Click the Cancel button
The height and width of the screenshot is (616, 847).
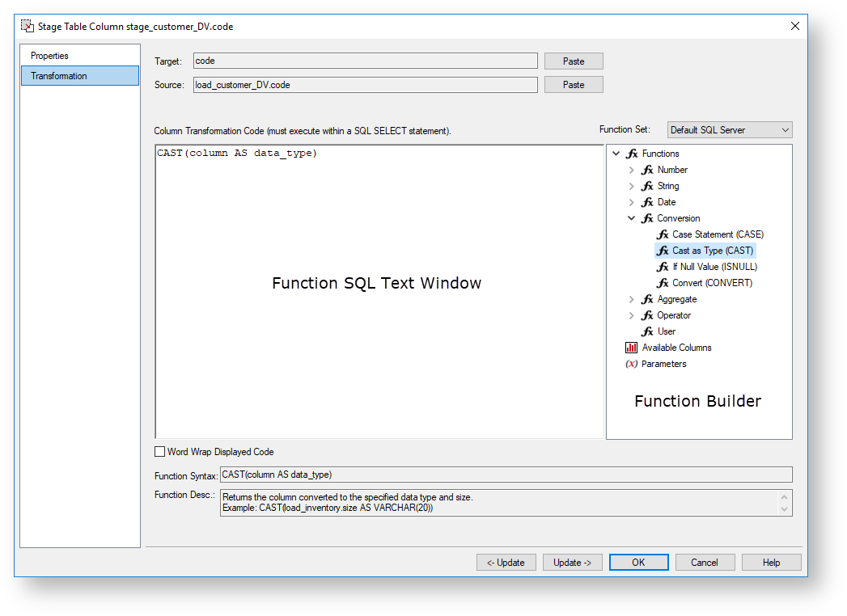pos(705,562)
